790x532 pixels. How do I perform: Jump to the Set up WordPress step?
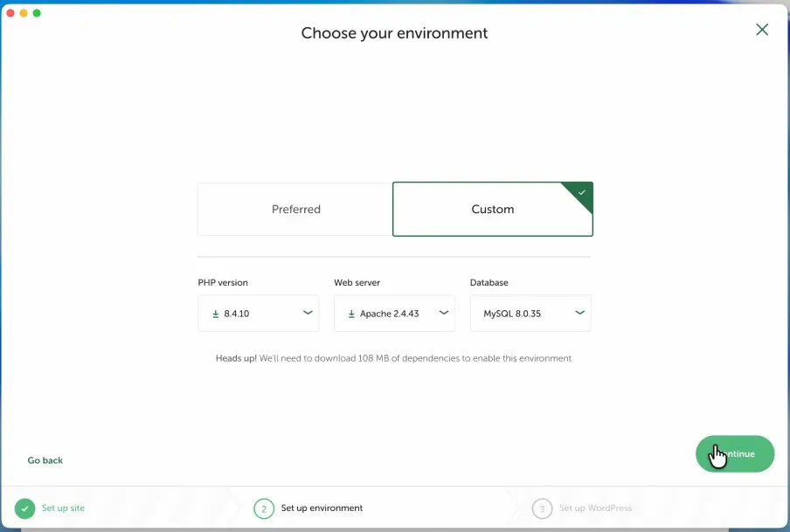pos(594,508)
